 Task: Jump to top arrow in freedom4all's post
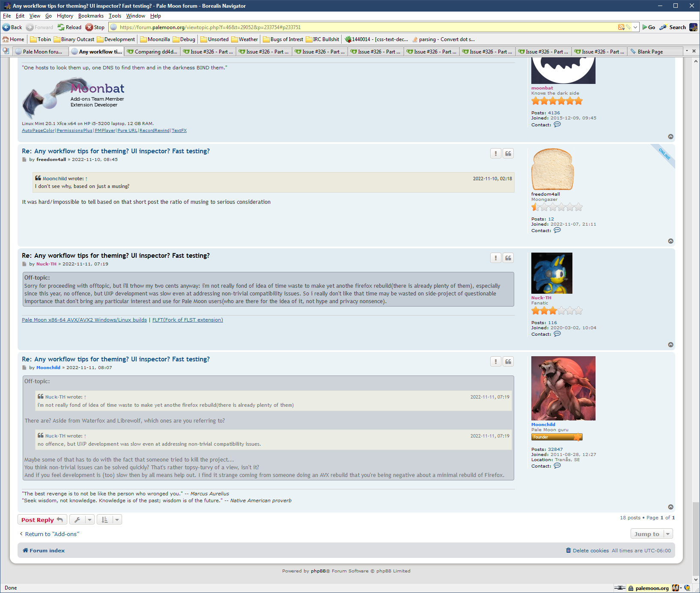coord(671,241)
